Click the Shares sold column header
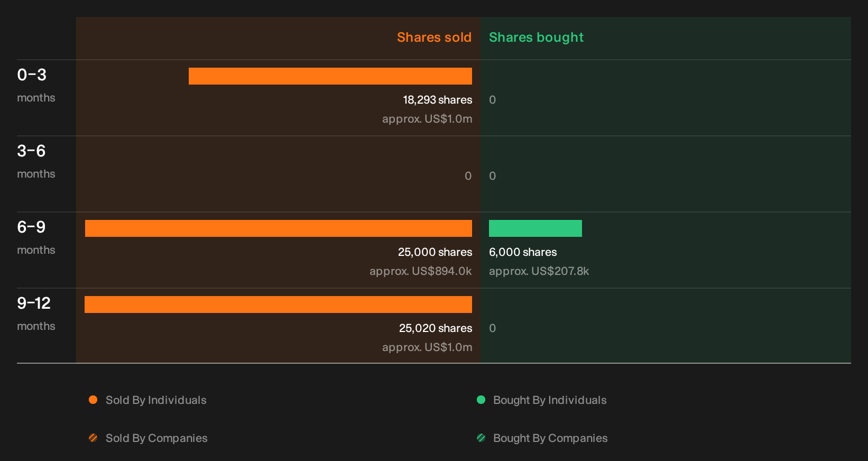868x461 pixels. click(434, 38)
